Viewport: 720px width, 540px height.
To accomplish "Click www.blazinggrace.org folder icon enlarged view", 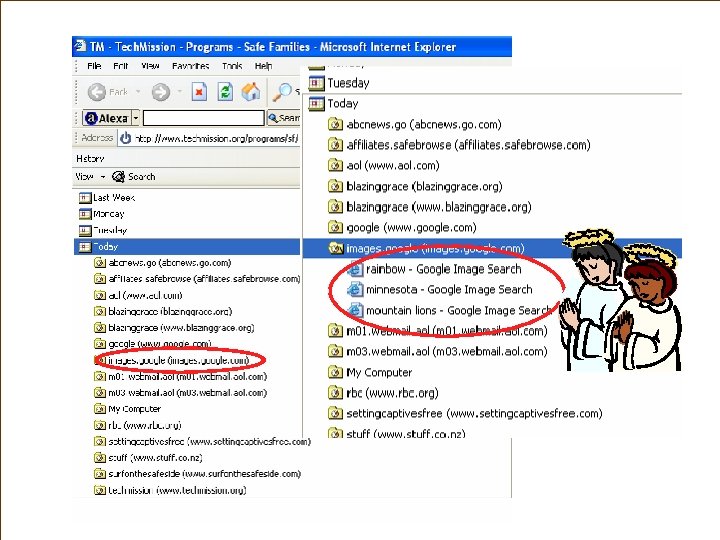I will coord(335,207).
